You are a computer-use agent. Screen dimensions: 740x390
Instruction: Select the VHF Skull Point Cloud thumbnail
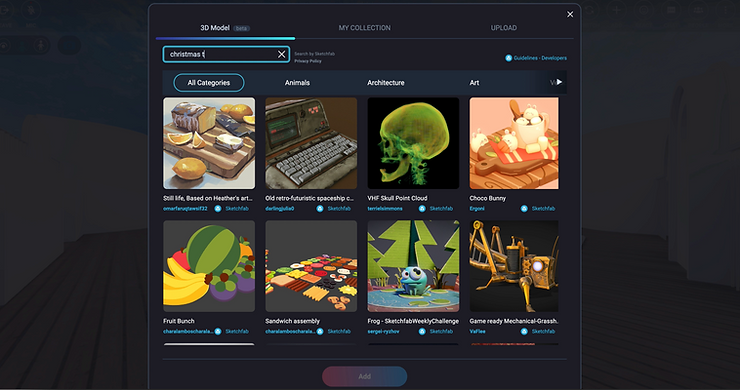(413, 143)
